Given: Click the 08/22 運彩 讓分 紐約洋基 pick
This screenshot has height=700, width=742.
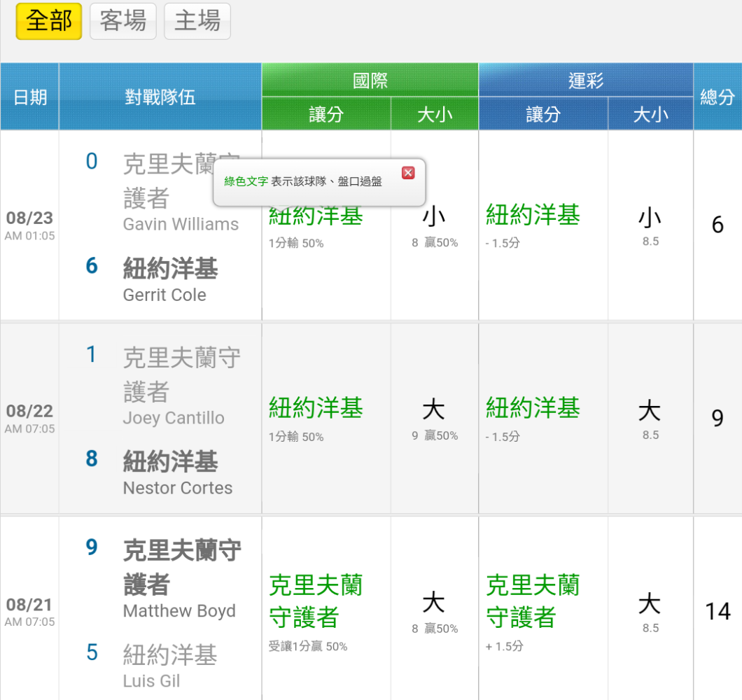Looking at the screenshot, I should 533,407.
